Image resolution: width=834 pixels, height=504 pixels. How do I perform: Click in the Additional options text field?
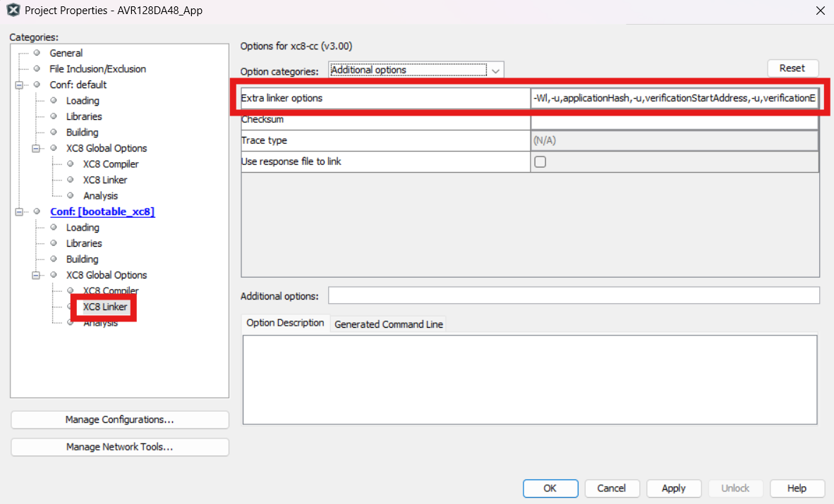573,295
